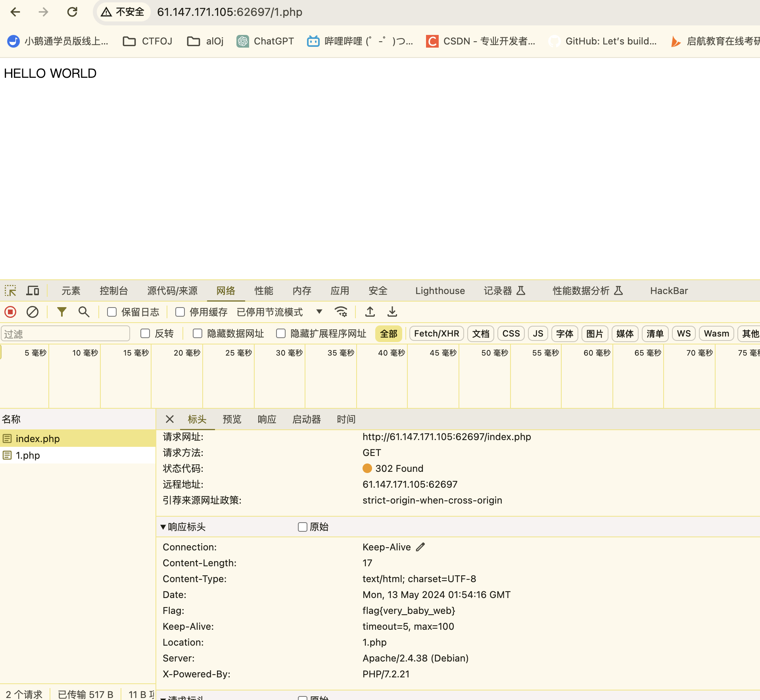The image size is (760, 700).
Task: Switch to the 内存 panel
Action: 302,290
